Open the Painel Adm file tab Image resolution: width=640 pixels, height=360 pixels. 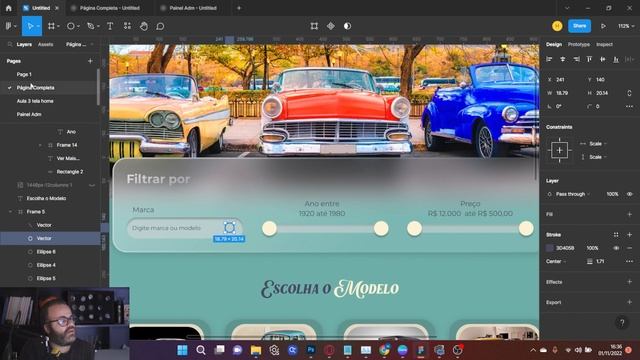192,8
